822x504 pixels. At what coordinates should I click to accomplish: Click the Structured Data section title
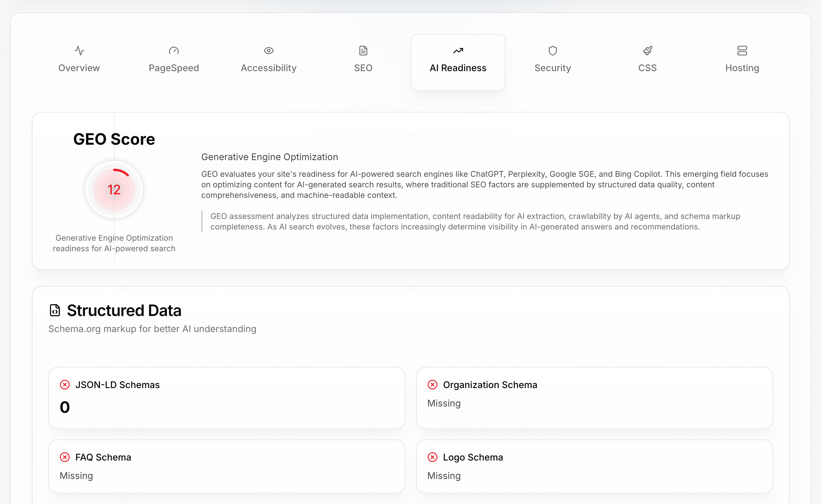124,311
